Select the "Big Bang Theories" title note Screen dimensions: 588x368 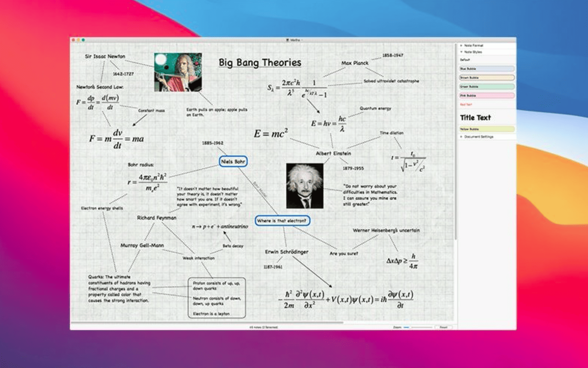click(x=260, y=63)
